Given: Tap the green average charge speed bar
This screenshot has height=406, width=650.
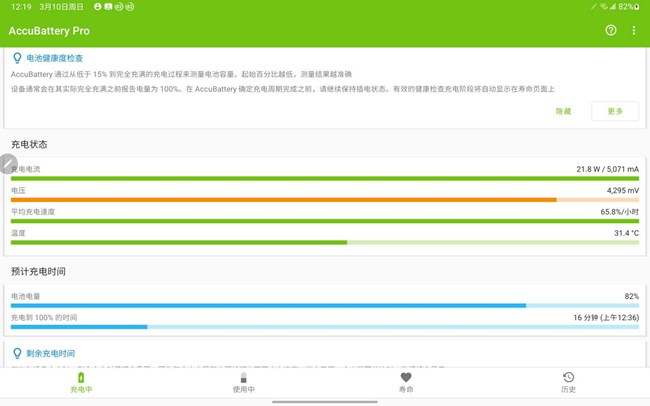Looking at the screenshot, I should click(x=325, y=221).
